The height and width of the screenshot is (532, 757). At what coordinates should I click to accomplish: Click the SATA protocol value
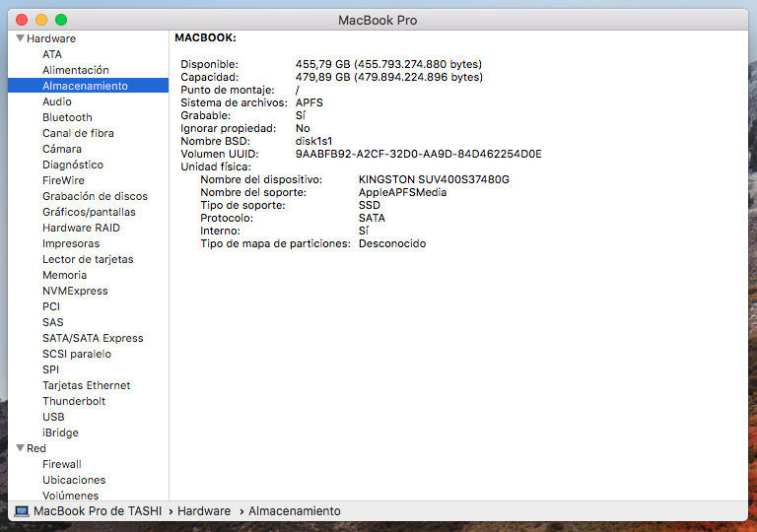[372, 218]
